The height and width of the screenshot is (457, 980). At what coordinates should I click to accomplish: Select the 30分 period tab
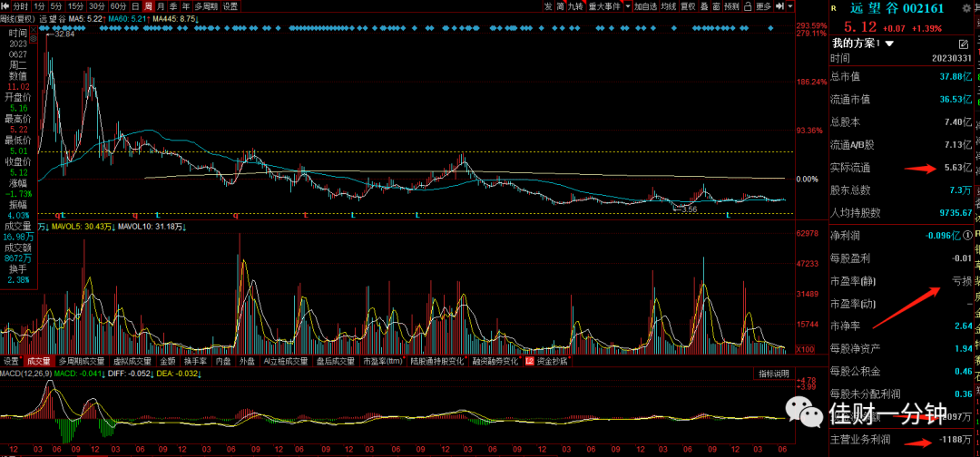(97, 6)
